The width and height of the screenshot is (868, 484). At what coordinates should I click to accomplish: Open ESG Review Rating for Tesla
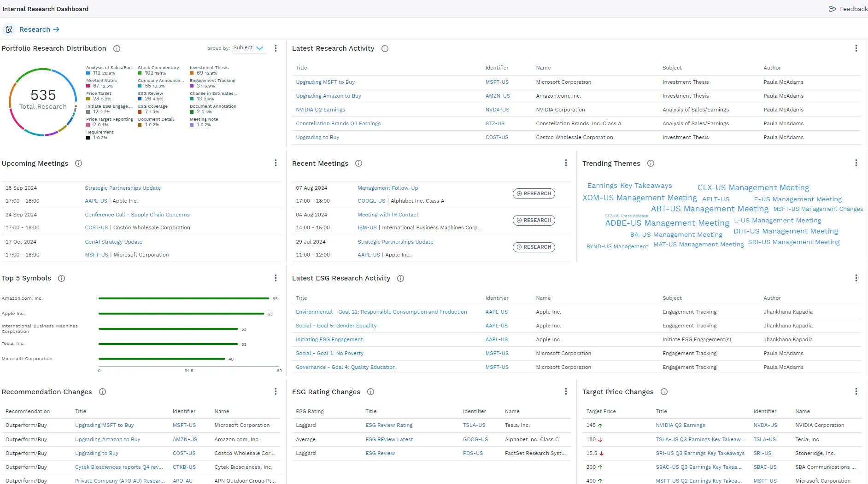pos(389,425)
